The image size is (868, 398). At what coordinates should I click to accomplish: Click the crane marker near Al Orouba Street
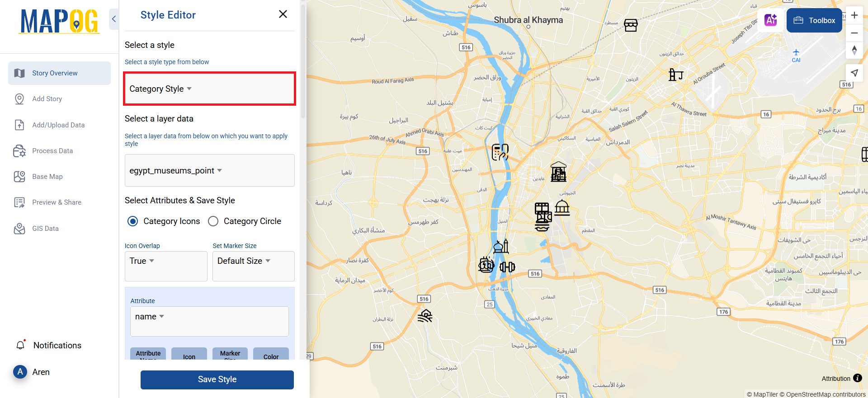(x=675, y=75)
